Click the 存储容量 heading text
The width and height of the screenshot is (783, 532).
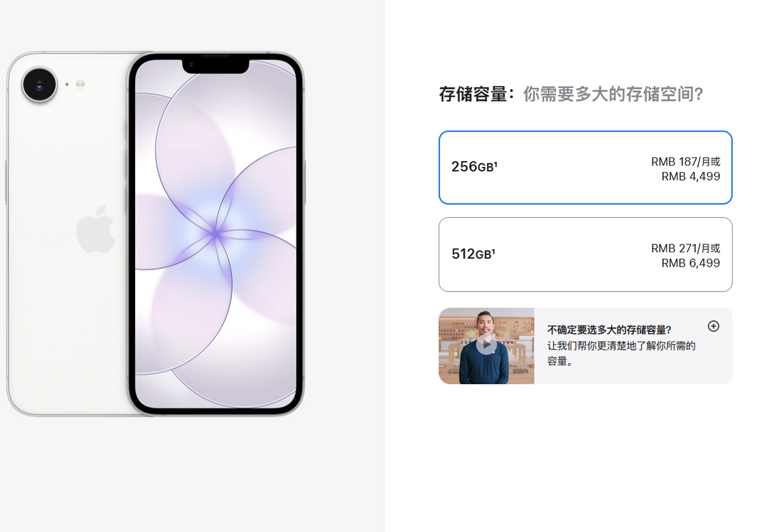point(473,95)
